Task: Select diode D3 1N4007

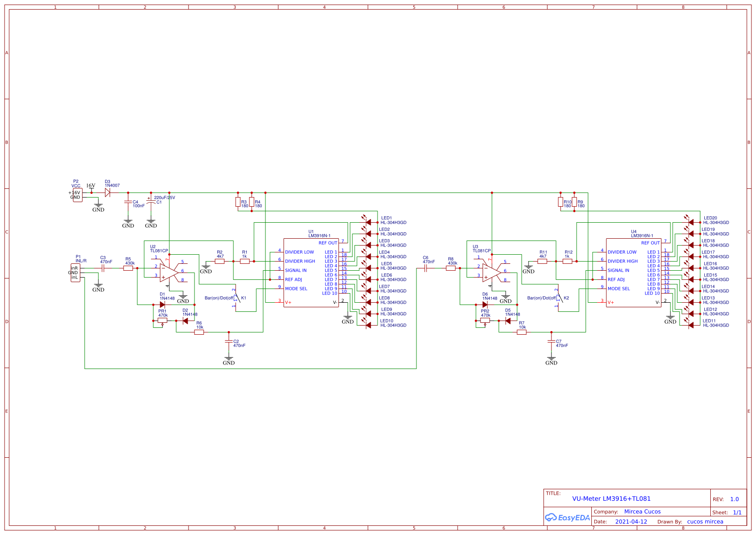Action: pyautogui.click(x=107, y=192)
